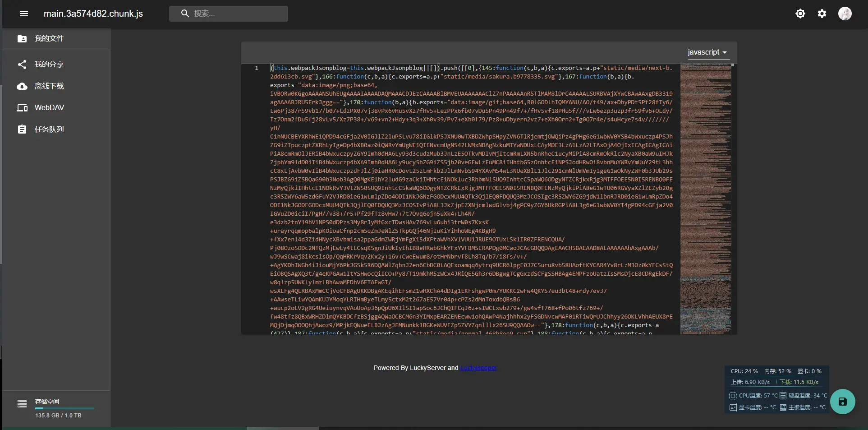
Task: Toggle dark mode brightness icon
Action: pos(800,14)
